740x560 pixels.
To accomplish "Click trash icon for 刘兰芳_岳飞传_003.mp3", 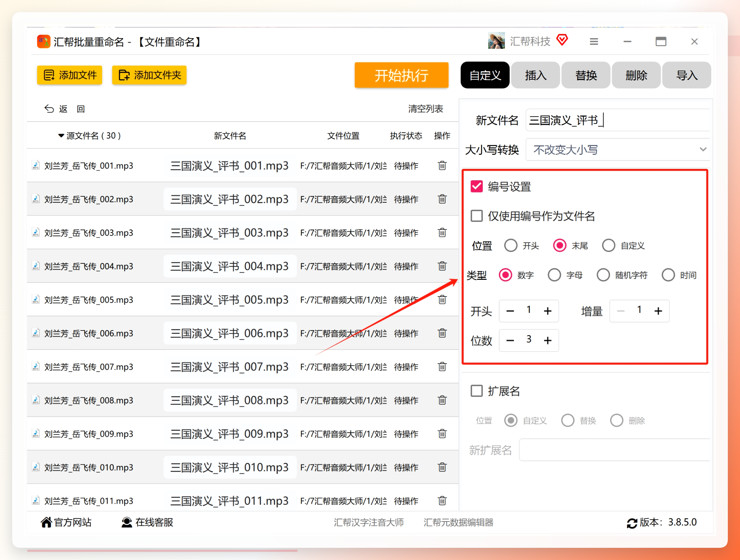I will tap(442, 233).
